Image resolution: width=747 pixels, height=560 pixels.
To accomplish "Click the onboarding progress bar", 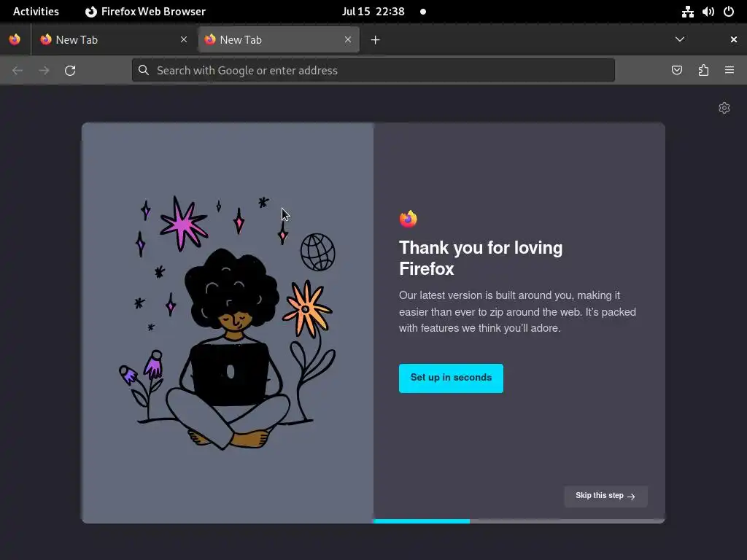I will (x=519, y=521).
